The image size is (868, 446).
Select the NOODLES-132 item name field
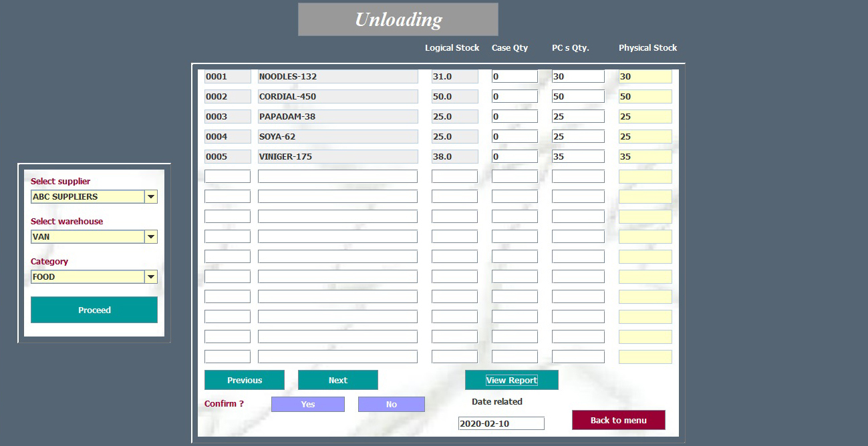(x=337, y=77)
